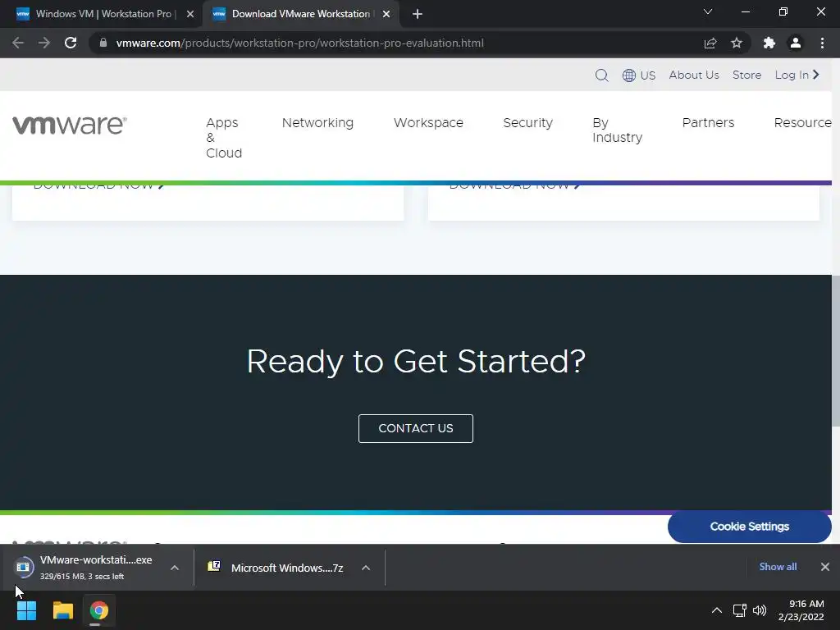Click the download progress icon for VMware exe
Image resolution: width=840 pixels, height=630 pixels.
pos(23,568)
